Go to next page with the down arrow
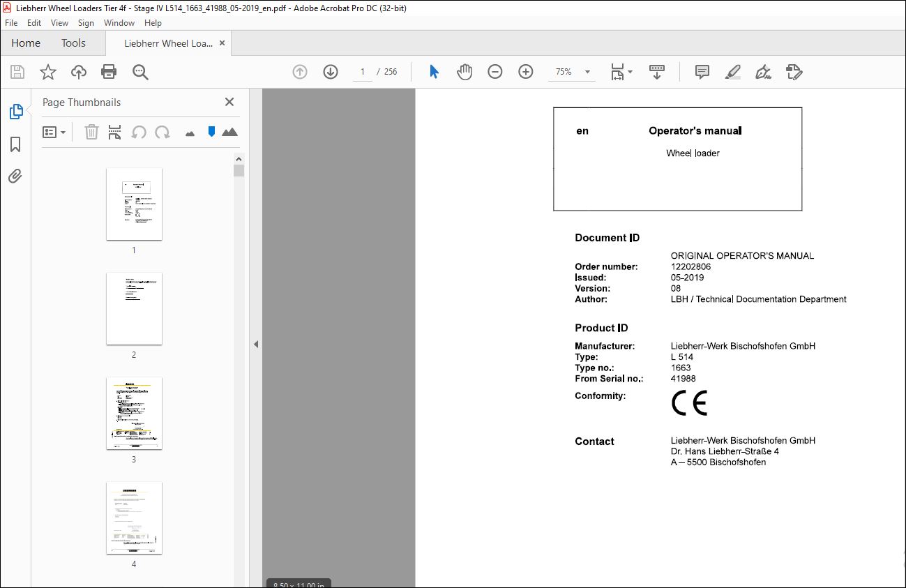The height and width of the screenshot is (588, 906). pyautogui.click(x=331, y=72)
